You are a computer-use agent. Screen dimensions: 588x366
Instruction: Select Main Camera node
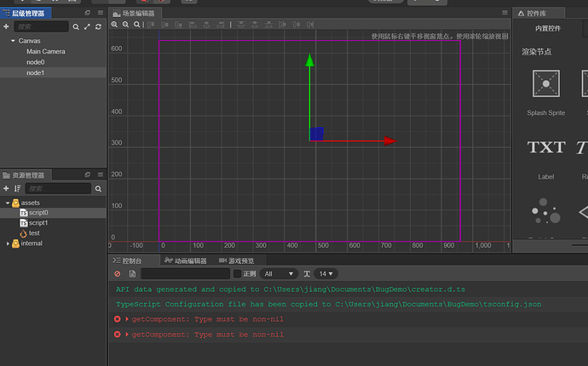[46, 51]
